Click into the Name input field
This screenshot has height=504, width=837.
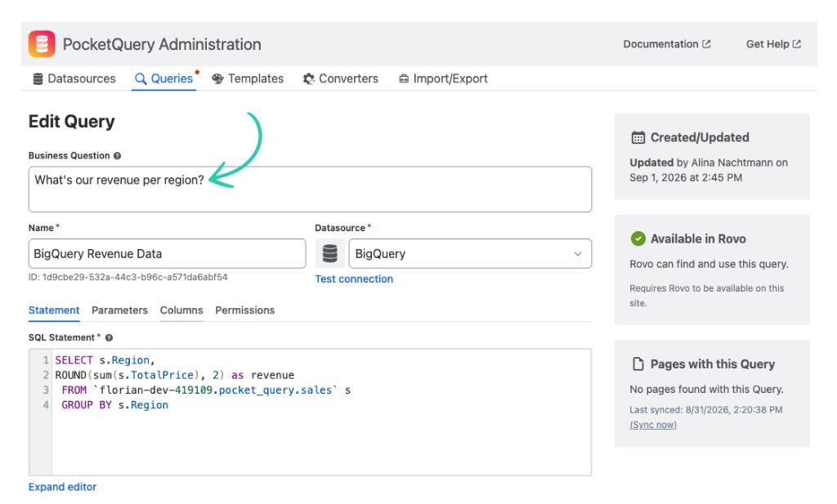click(x=167, y=253)
